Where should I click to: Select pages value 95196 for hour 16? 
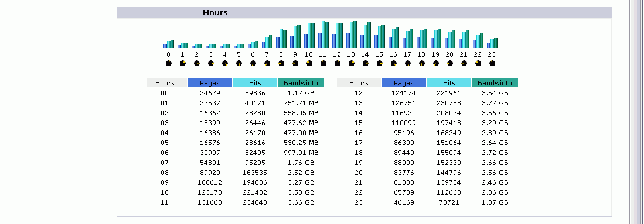pyautogui.click(x=404, y=133)
